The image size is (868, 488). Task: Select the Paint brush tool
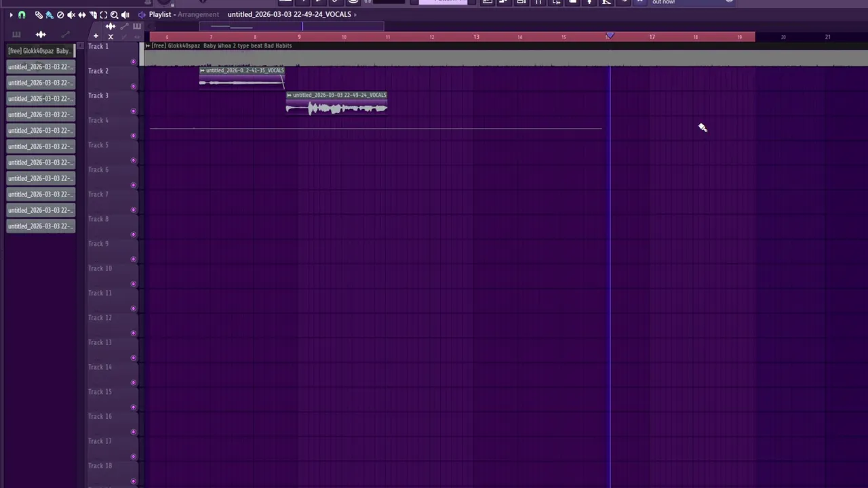tap(50, 15)
